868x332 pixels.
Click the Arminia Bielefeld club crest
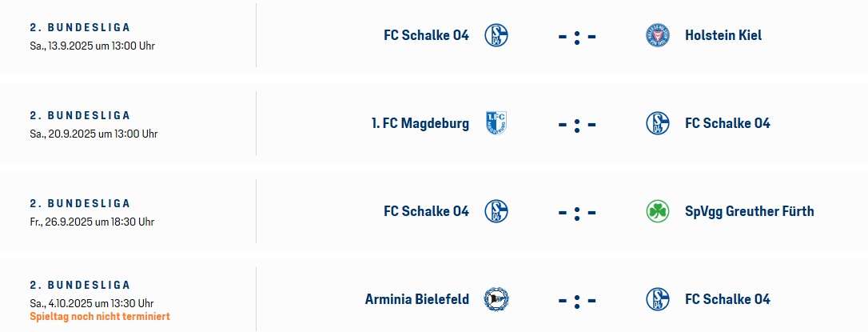tap(496, 299)
